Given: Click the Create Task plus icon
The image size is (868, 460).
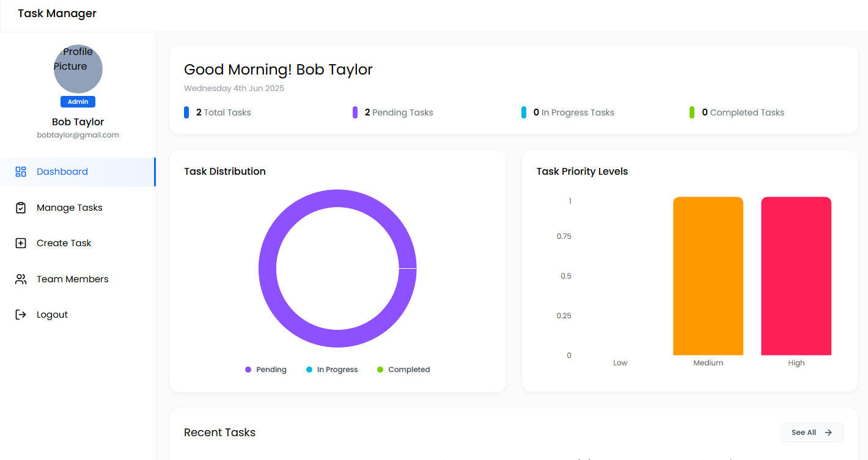Looking at the screenshot, I should pyautogui.click(x=21, y=243).
